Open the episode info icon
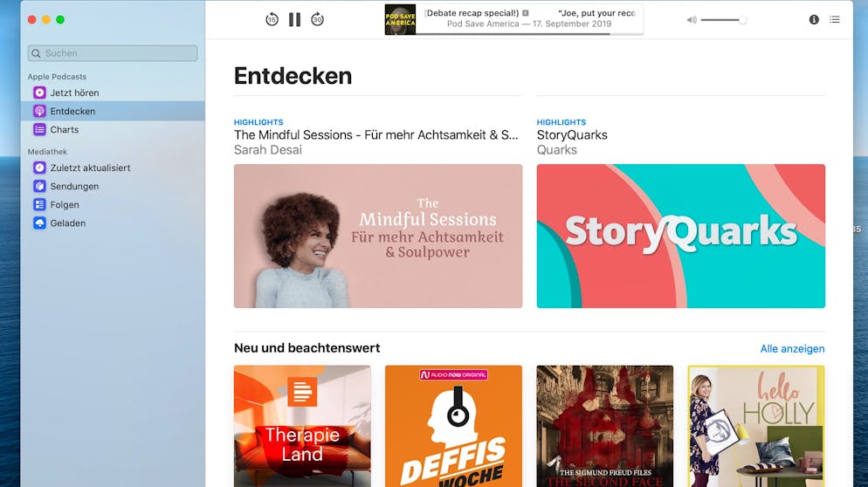 pyautogui.click(x=814, y=19)
